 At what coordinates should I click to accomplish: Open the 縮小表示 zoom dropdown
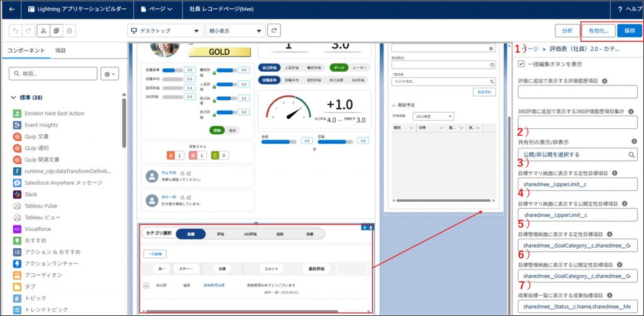[235, 31]
